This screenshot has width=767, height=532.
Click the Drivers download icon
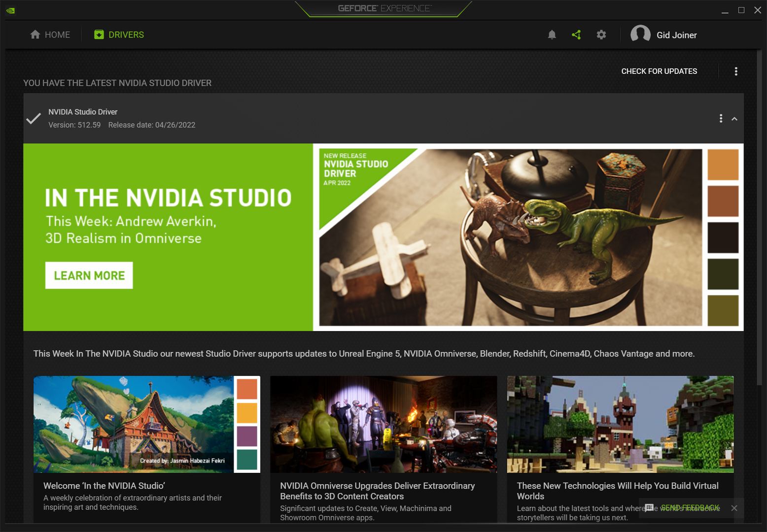point(99,34)
